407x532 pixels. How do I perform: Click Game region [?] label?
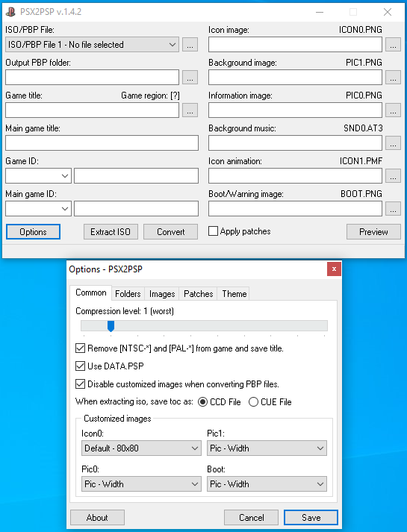(x=150, y=96)
